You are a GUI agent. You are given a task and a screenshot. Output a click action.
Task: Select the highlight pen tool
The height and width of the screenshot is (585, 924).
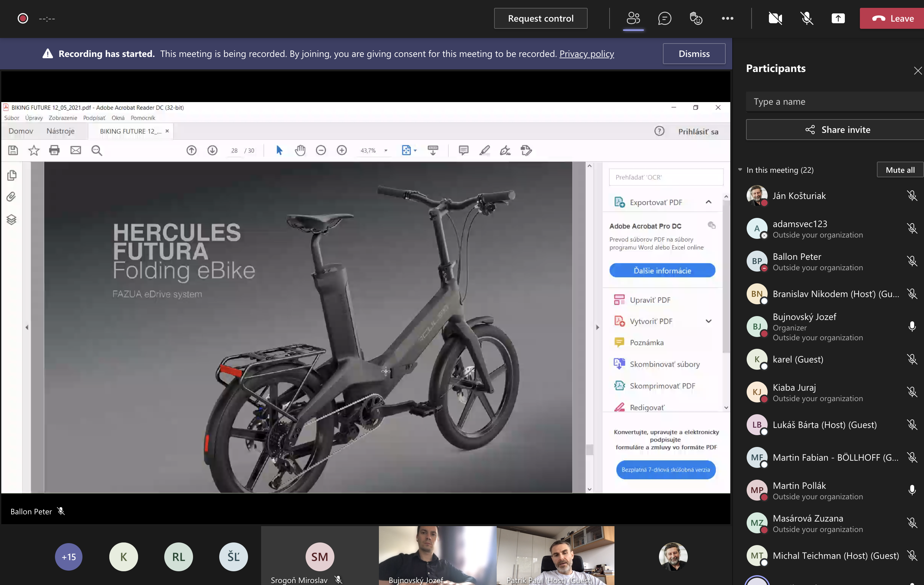[484, 151]
